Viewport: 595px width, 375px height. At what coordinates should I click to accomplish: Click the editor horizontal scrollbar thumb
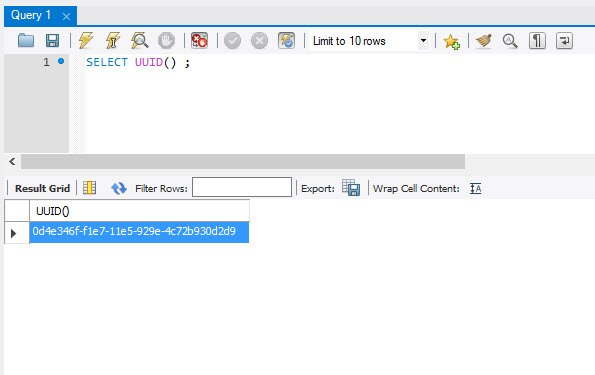[243, 162]
